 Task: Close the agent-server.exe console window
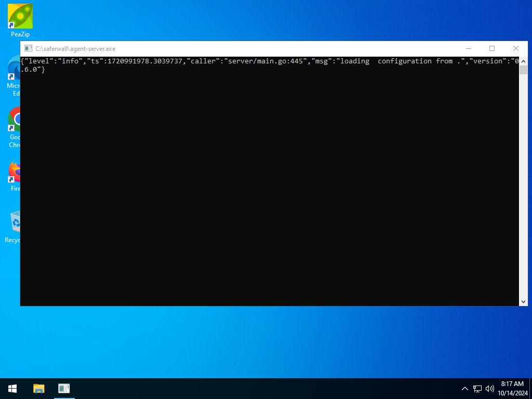[515, 49]
